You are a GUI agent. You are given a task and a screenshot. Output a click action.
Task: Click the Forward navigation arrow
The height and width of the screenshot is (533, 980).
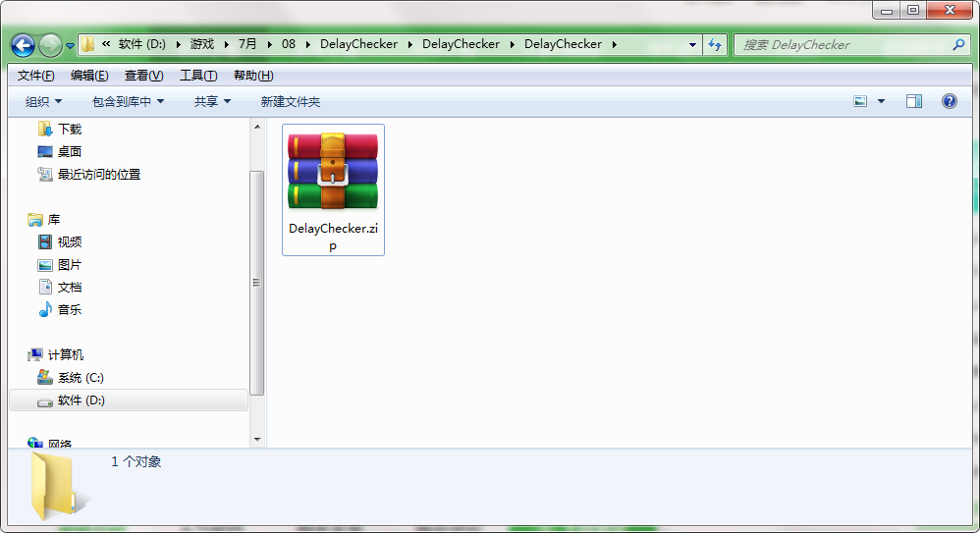coord(51,45)
